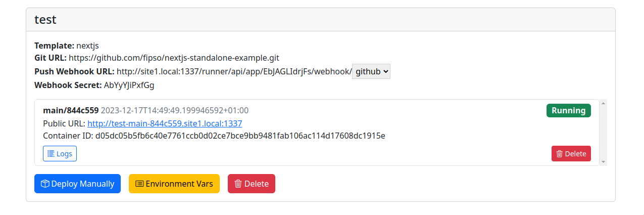Click the trash icon beside the Running deployment
Viewport: 644px width, 215px height.
[559, 154]
